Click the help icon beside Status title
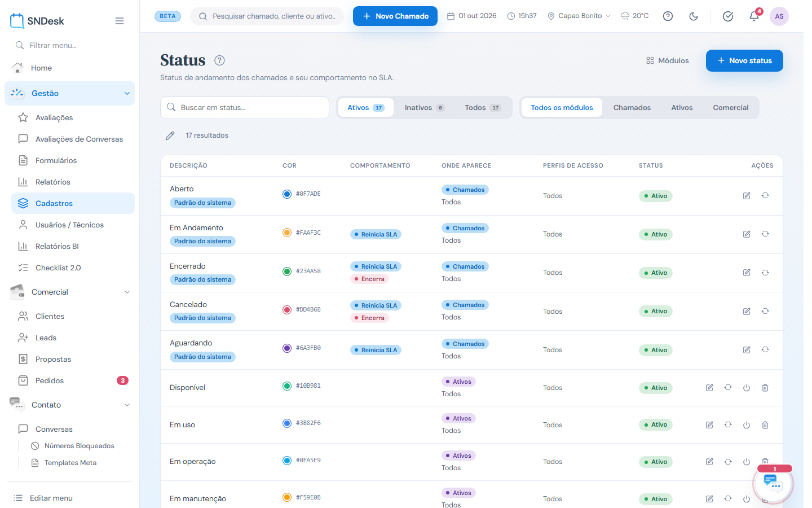The height and width of the screenshot is (508, 812). [220, 60]
